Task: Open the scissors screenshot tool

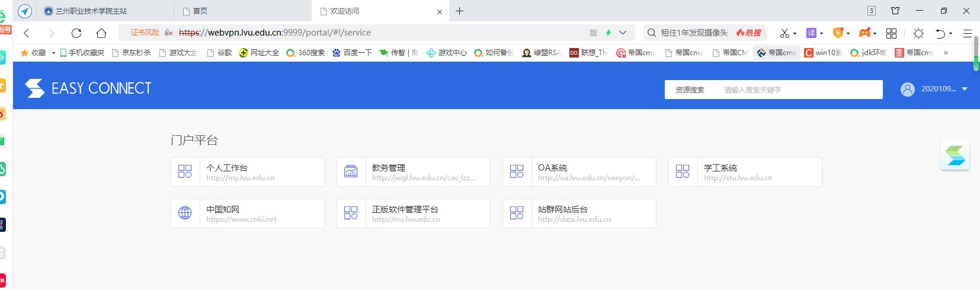Action: 784,33
